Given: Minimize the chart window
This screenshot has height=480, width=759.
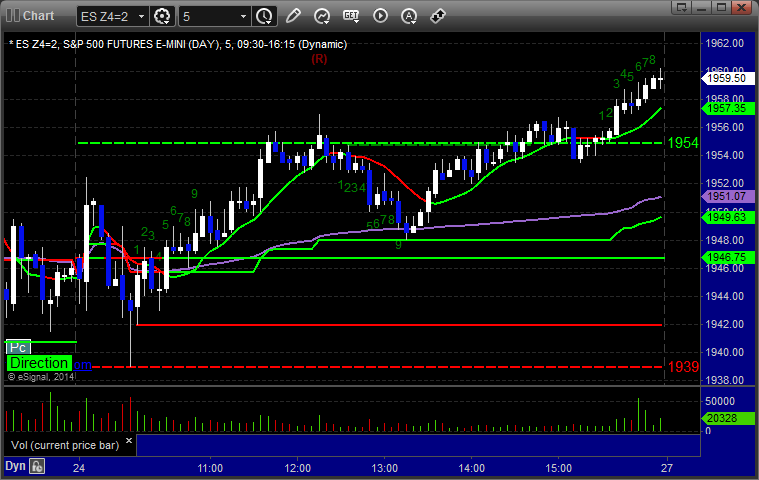Looking at the screenshot, I should (x=702, y=7).
